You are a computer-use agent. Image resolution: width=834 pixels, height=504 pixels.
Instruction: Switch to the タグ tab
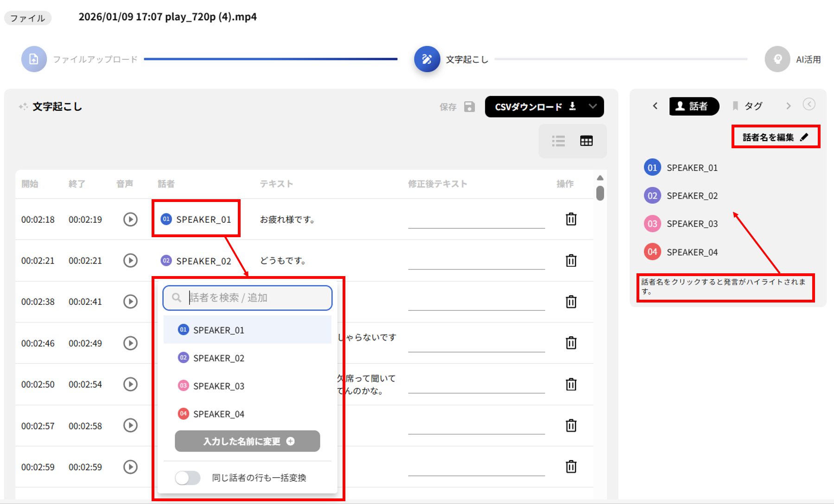[x=747, y=106]
